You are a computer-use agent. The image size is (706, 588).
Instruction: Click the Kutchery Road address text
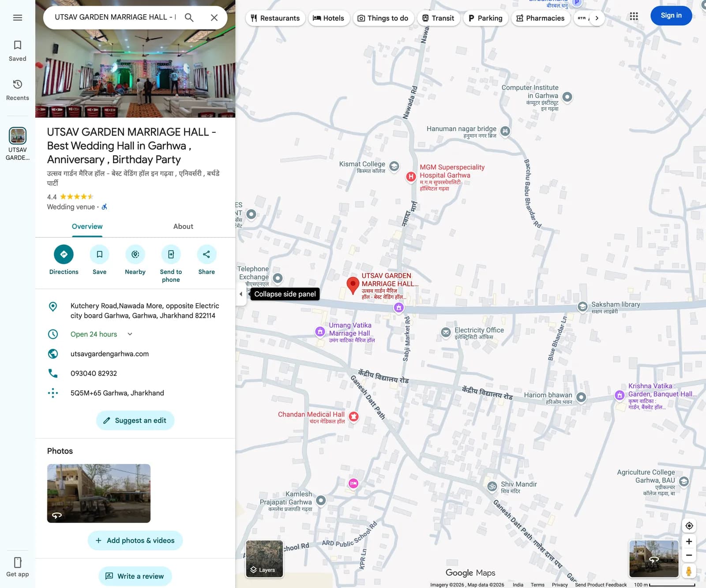coord(145,311)
